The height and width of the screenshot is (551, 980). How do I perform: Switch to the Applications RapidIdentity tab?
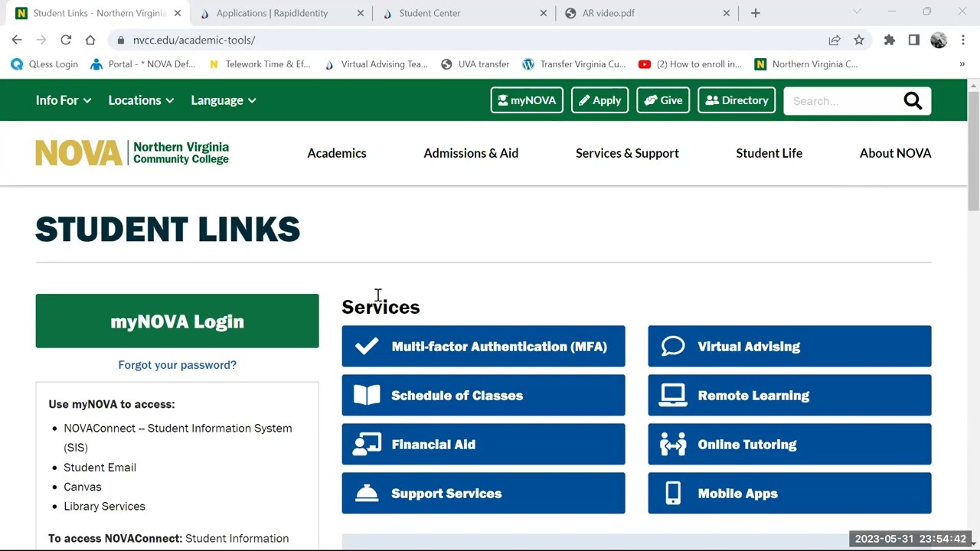click(280, 13)
